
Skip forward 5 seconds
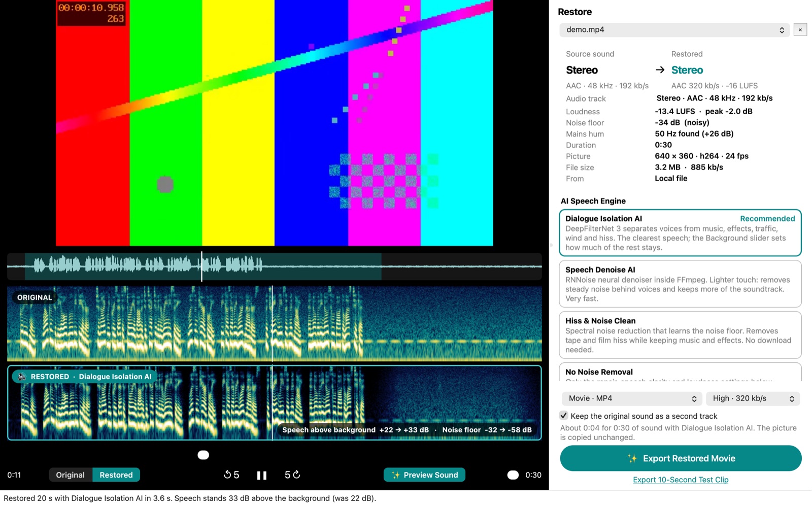292,475
